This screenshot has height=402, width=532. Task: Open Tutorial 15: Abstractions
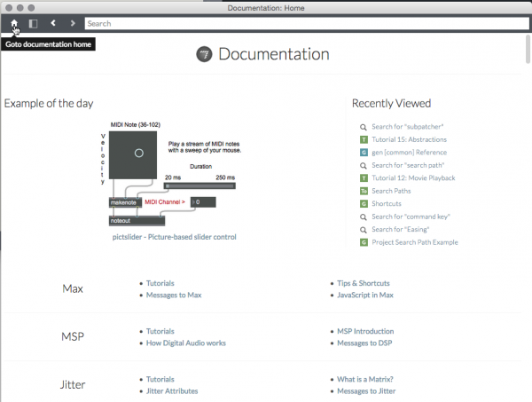pos(409,139)
